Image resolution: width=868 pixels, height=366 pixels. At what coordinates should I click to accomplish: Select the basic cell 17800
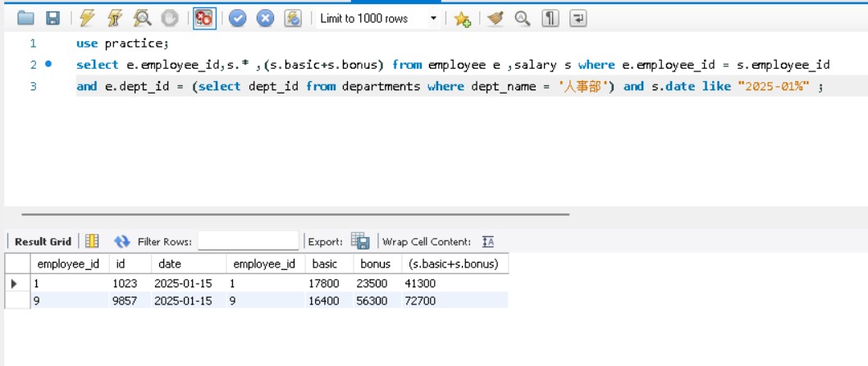point(329,283)
